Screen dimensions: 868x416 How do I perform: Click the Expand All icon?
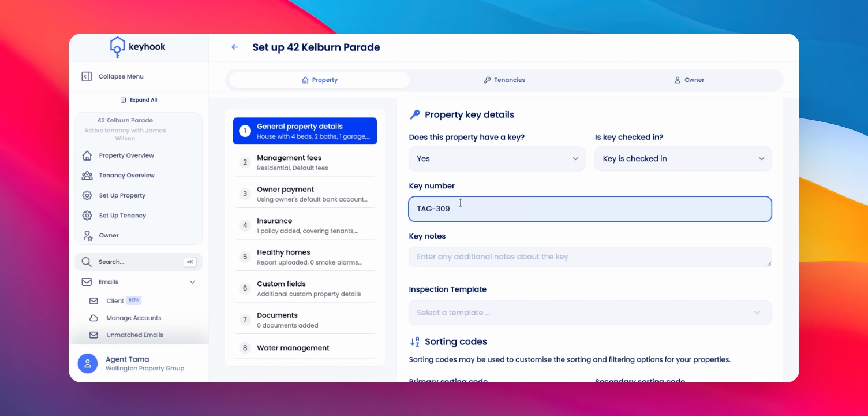click(x=123, y=100)
